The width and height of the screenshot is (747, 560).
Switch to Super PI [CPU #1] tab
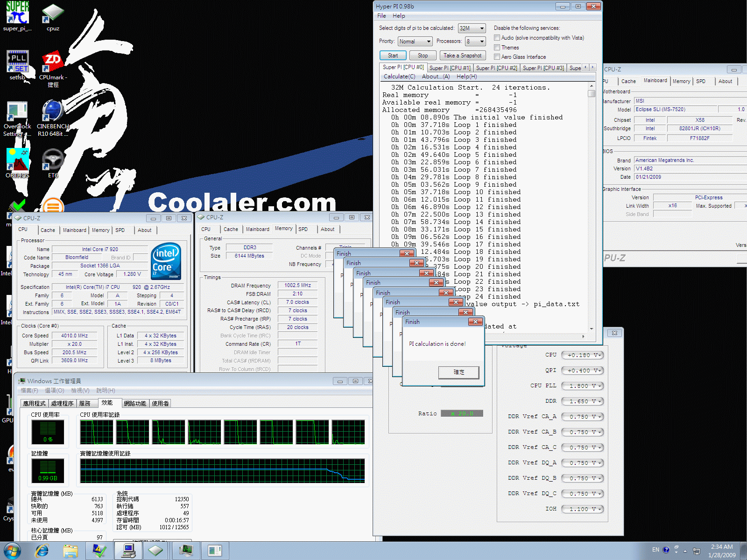pyautogui.click(x=450, y=68)
